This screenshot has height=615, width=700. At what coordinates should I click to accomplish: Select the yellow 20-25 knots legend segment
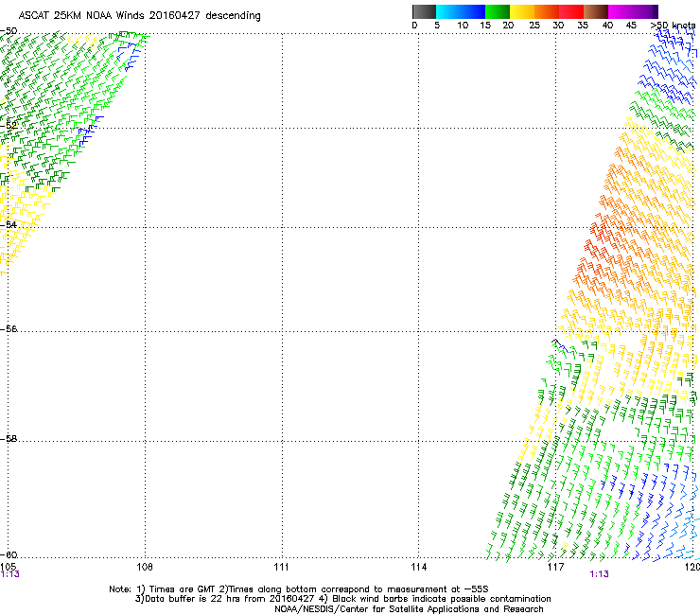(x=522, y=11)
